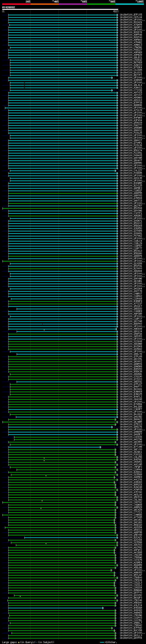Click the UniRef100_P15125 label
This screenshot has height=644, width=146.
pyautogui.click(x=131, y=133)
